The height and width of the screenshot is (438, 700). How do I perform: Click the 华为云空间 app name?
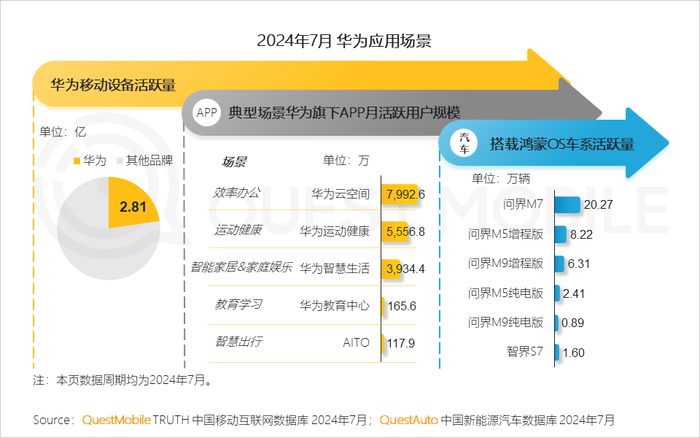point(340,194)
